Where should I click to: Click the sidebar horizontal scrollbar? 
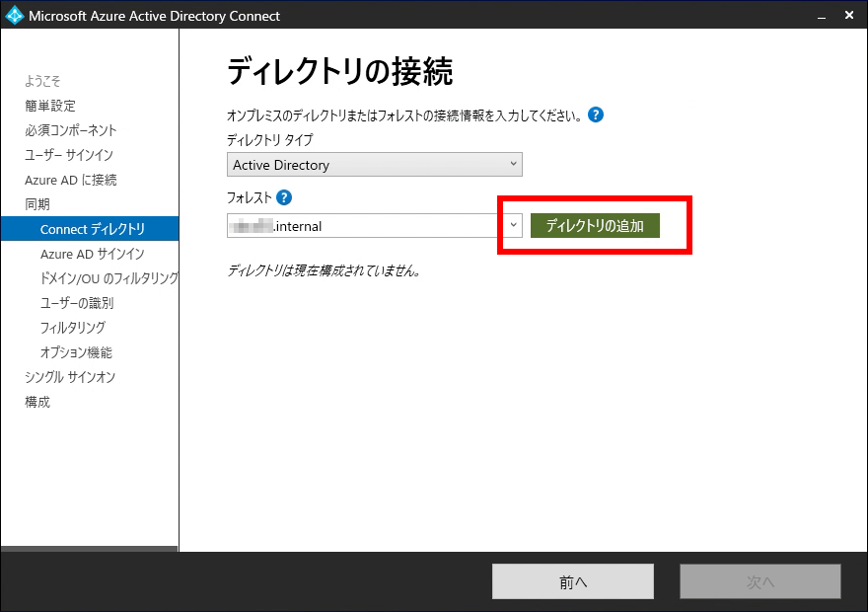(89, 549)
